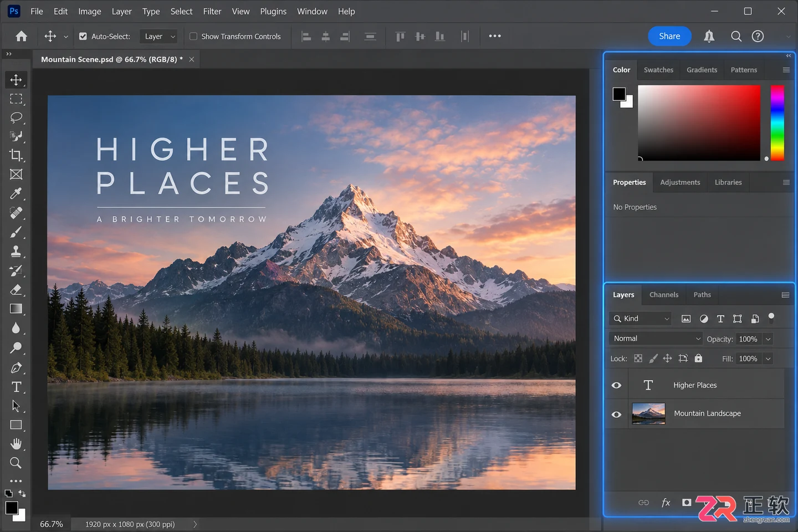Switch to the Swatches tab

tap(658, 70)
